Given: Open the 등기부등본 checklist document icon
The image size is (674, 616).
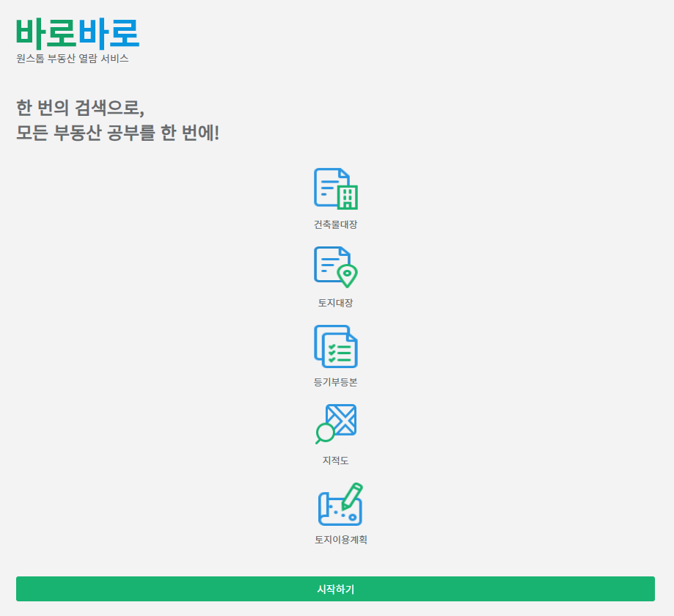Looking at the screenshot, I should (x=336, y=346).
